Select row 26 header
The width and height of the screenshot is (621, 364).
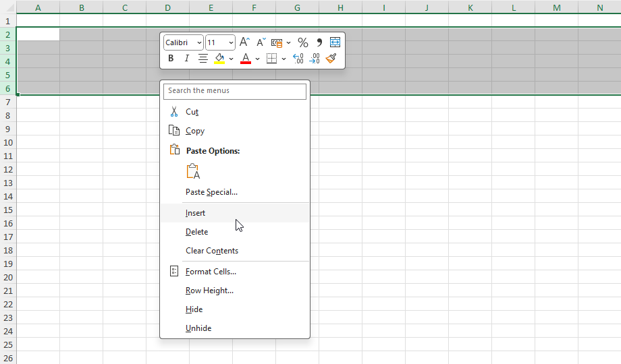point(8,358)
